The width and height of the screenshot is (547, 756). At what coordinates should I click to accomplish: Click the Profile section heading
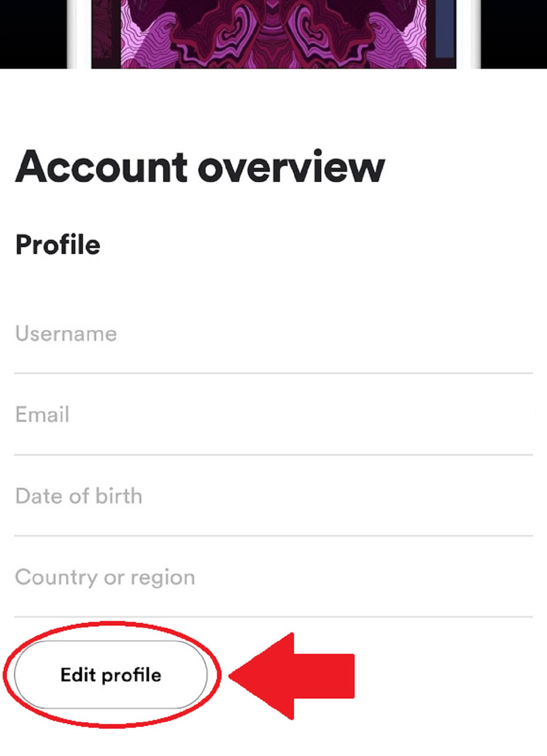58,245
